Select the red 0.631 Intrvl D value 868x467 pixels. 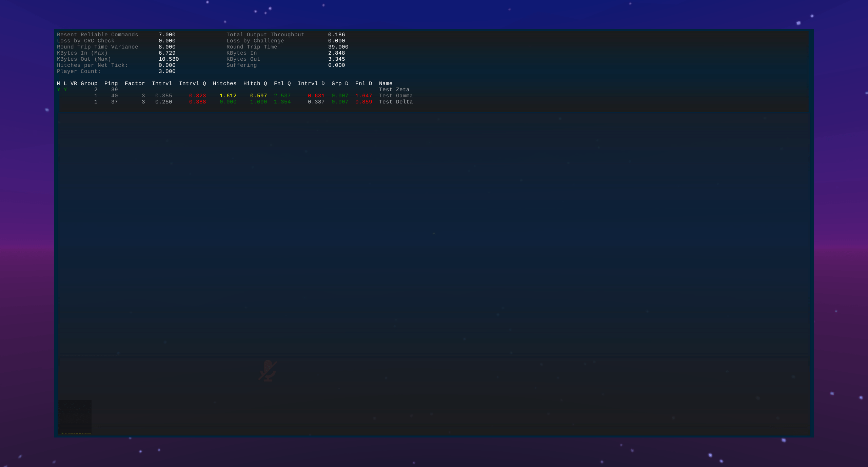pos(316,96)
